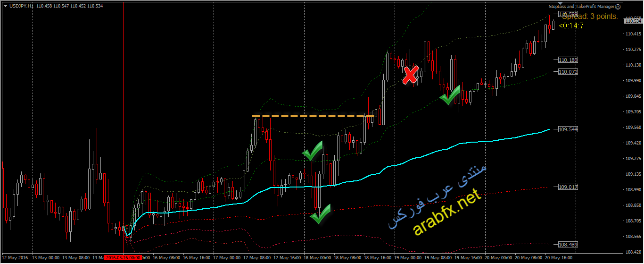The width and height of the screenshot is (644, 264).
Task: Select the 109.017 boxed price label
Action: pyautogui.click(x=568, y=187)
